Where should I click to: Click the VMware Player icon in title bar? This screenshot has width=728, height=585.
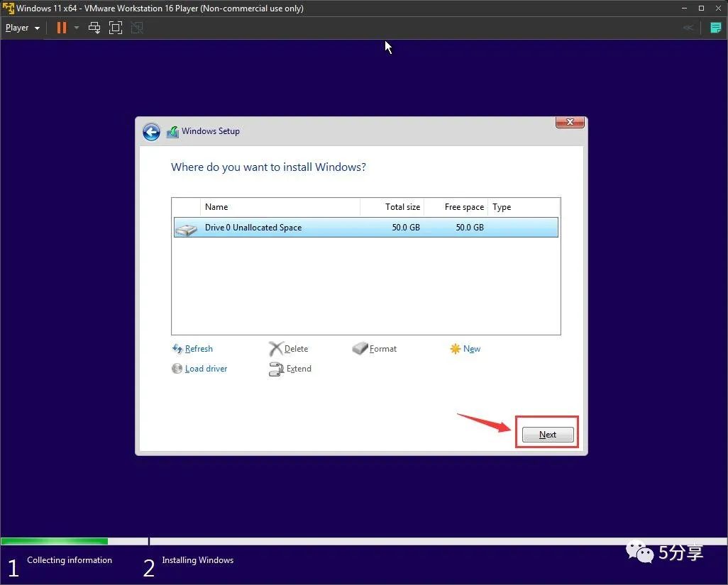[x=8, y=8]
